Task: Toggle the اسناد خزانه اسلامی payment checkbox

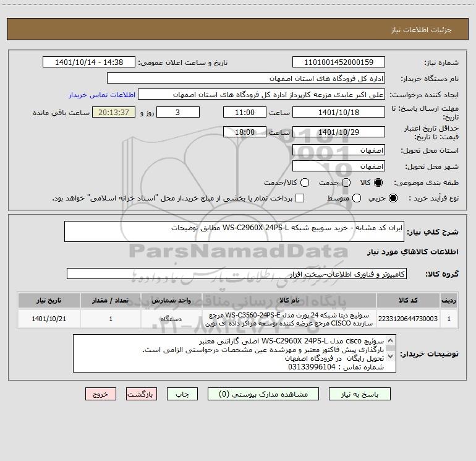Action: [x=300, y=198]
